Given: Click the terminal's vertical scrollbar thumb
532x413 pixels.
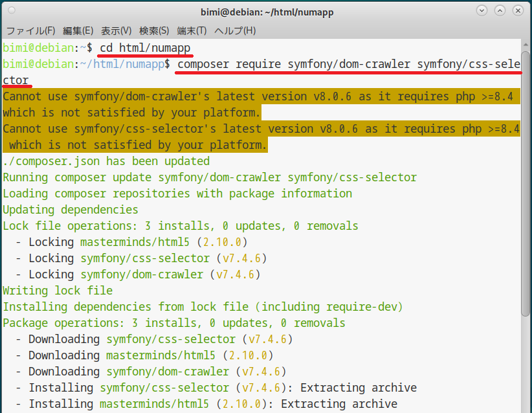Looking at the screenshot, I should coord(526,181).
